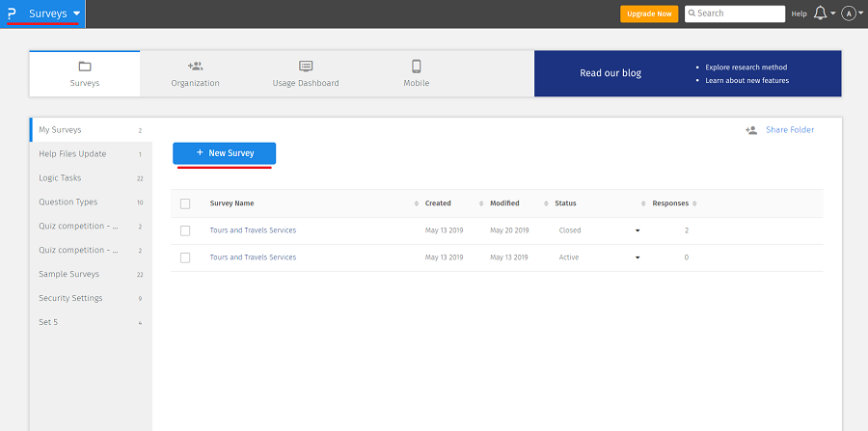The image size is (868, 431).
Task: Open the Active status dropdown arrow
Action: [637, 258]
